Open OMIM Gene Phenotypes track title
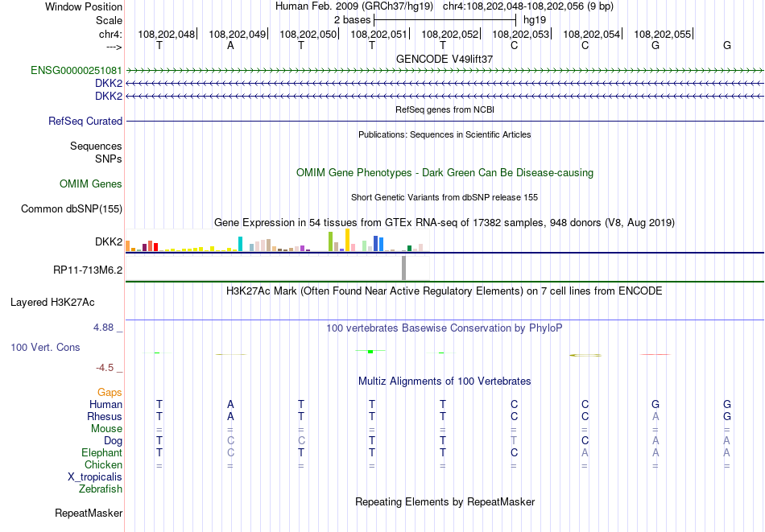Image resolution: width=765 pixels, height=532 pixels. click(x=445, y=172)
